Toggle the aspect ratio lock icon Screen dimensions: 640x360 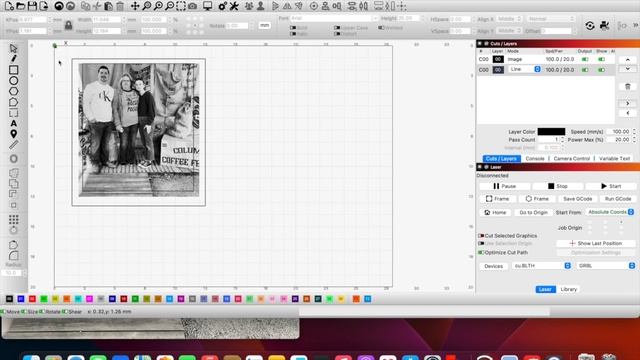click(69, 25)
